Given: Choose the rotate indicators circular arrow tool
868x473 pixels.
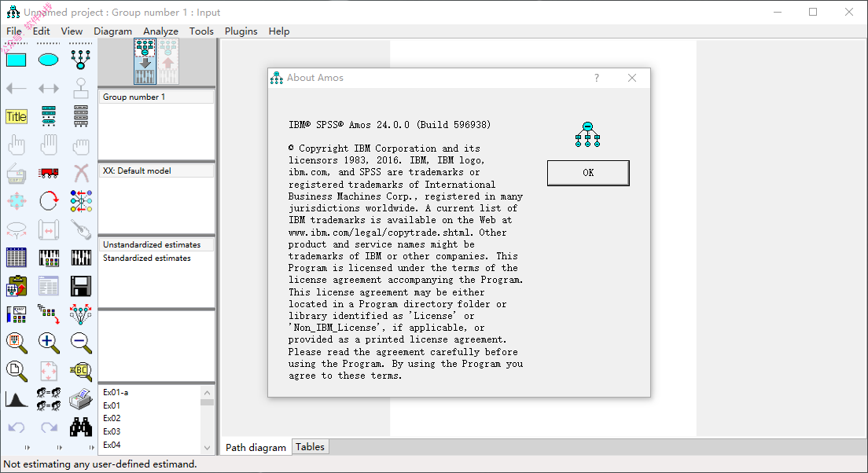Looking at the screenshot, I should [x=48, y=201].
